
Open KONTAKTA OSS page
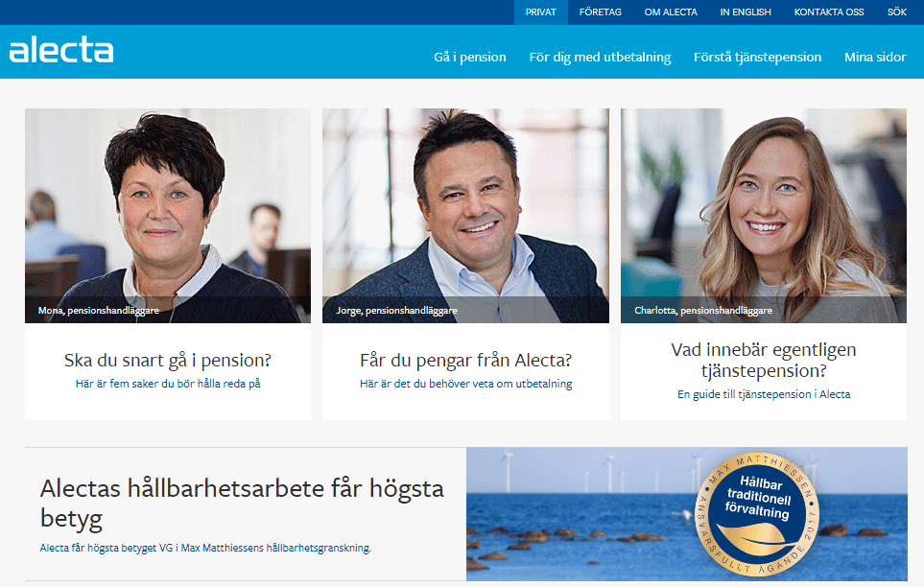click(x=829, y=12)
